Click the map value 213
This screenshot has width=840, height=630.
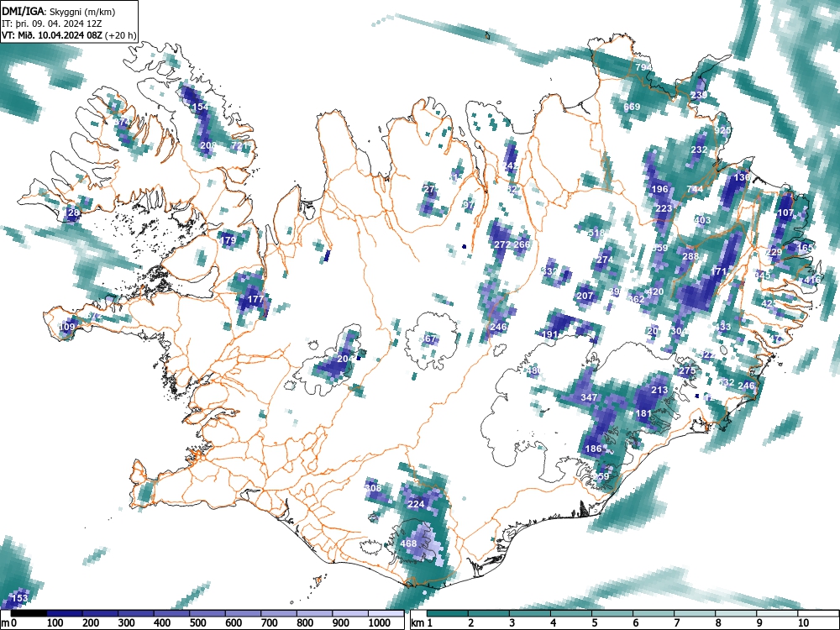(x=659, y=390)
